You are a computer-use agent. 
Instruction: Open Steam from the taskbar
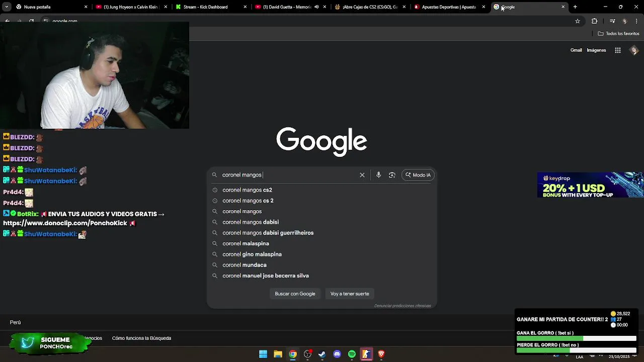point(322,354)
